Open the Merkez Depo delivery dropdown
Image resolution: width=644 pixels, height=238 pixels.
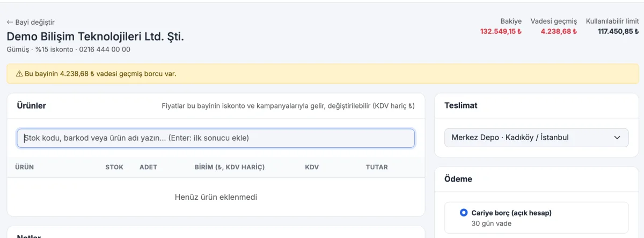point(536,138)
